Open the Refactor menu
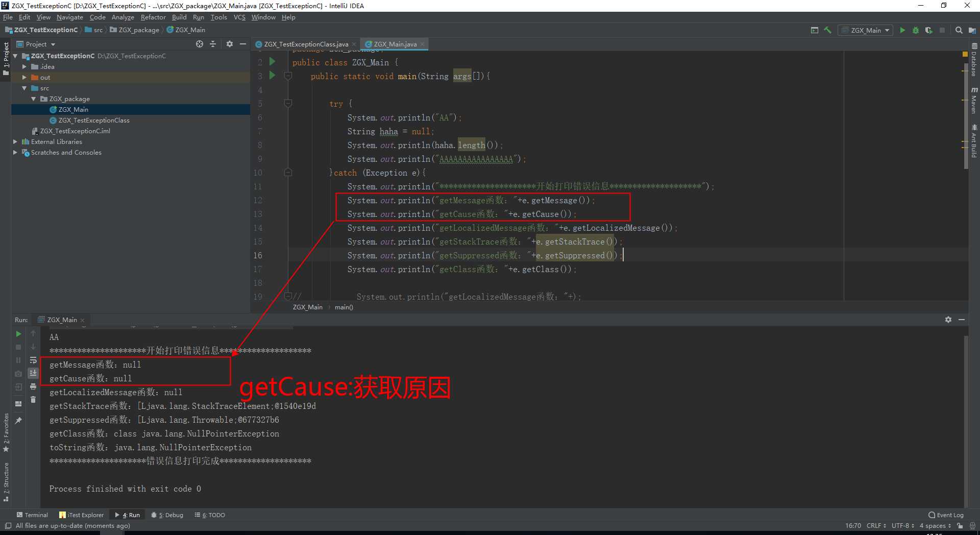 point(153,17)
